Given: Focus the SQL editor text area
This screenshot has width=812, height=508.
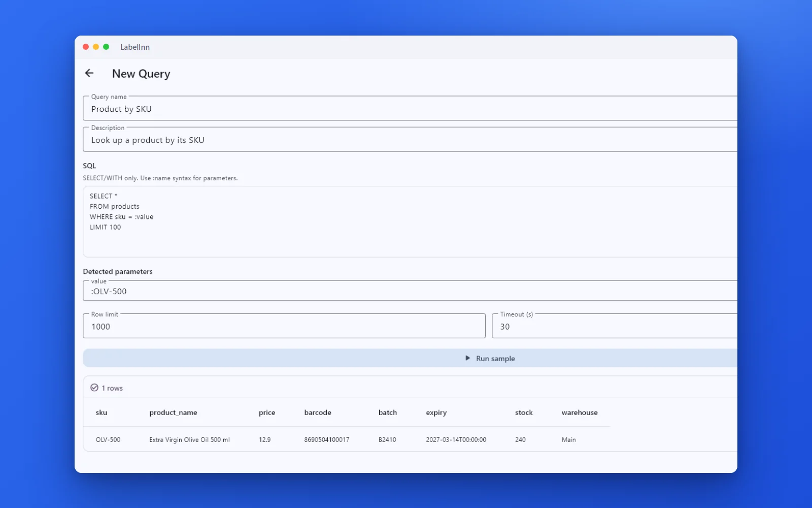Looking at the screenshot, I should tap(410, 221).
